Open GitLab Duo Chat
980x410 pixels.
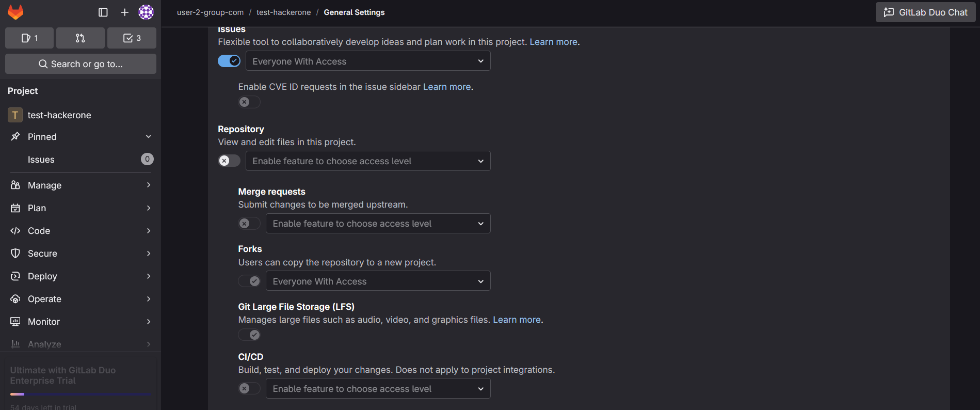[x=925, y=12]
